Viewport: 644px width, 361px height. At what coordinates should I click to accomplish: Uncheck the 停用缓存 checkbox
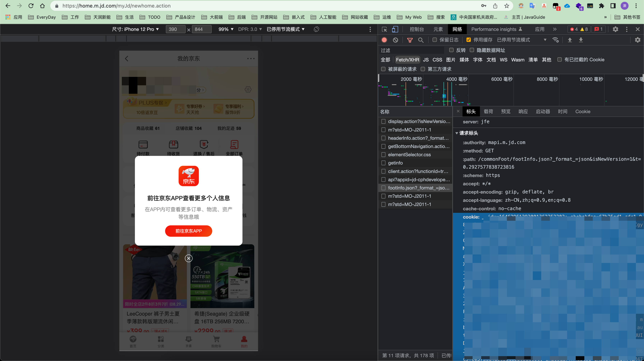[x=468, y=40]
